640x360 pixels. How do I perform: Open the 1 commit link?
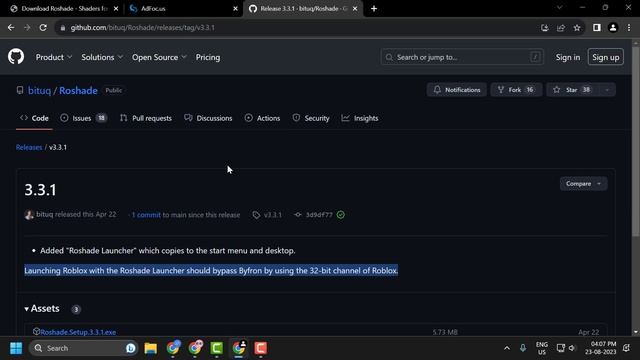(146, 215)
